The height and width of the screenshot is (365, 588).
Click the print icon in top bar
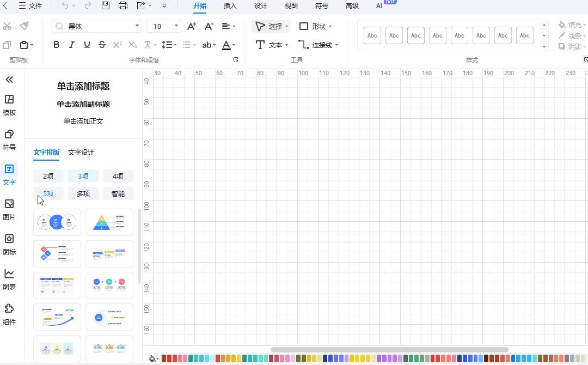[123, 6]
